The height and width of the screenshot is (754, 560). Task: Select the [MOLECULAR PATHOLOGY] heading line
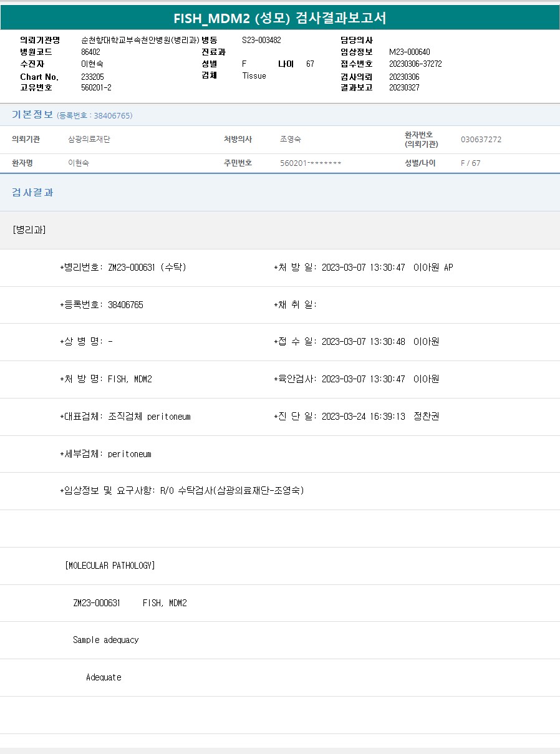pyautogui.click(x=110, y=566)
